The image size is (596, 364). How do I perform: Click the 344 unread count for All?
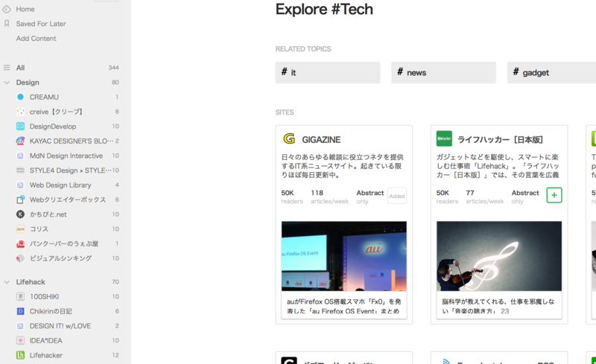pyautogui.click(x=114, y=68)
